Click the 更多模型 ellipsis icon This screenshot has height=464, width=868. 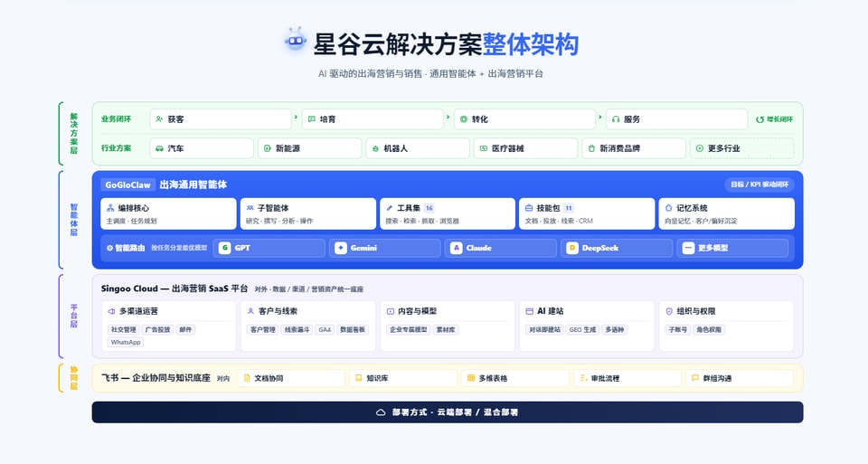[x=688, y=248]
